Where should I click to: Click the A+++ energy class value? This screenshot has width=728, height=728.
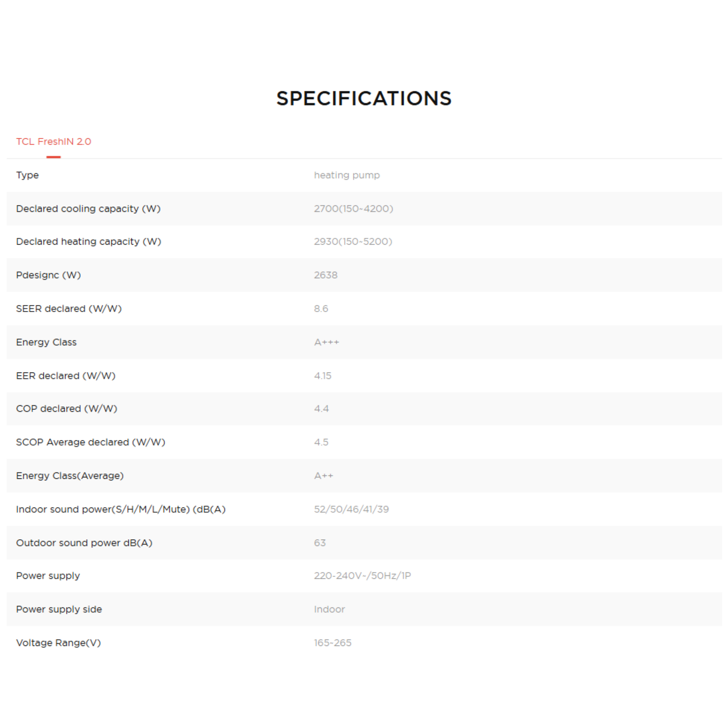[x=326, y=342]
